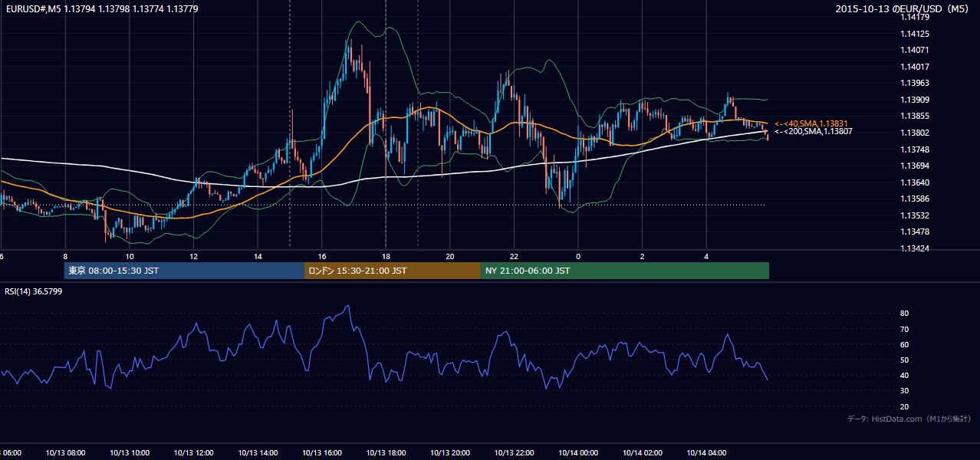Click RSI scale value 60
This screenshot has width=980, height=460.
[905, 344]
